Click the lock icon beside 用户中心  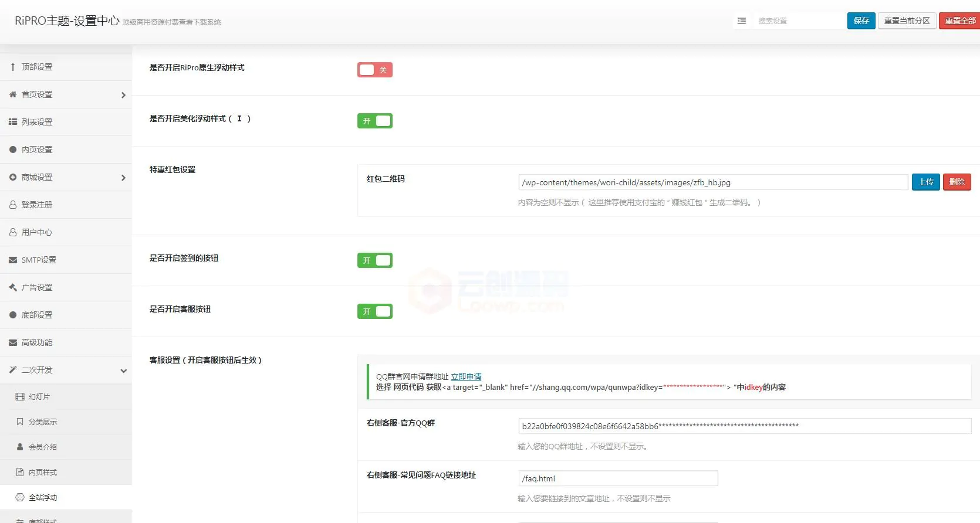pos(13,232)
